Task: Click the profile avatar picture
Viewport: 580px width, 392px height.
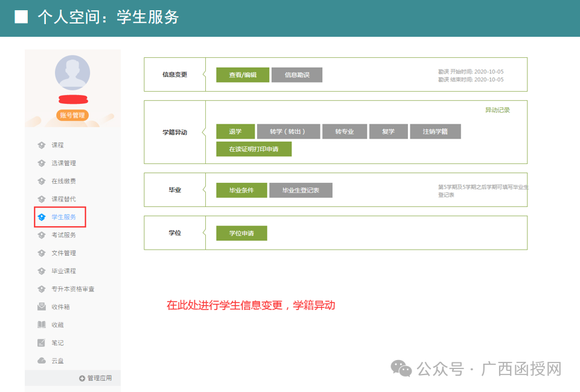Action: point(72,72)
